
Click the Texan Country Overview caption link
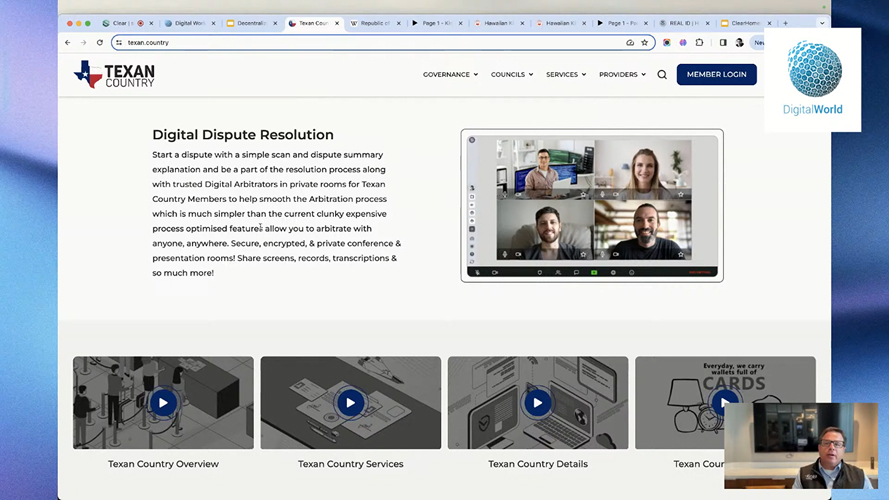pos(163,464)
